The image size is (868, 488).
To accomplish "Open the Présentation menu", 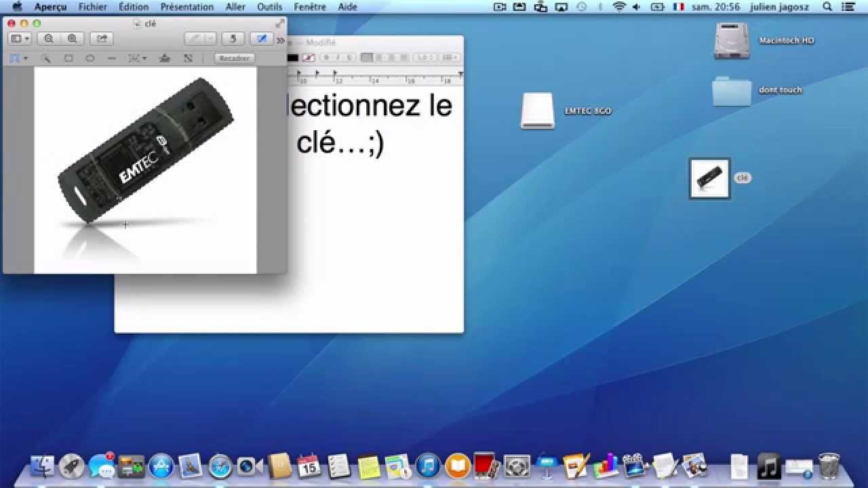I will 187,7.
